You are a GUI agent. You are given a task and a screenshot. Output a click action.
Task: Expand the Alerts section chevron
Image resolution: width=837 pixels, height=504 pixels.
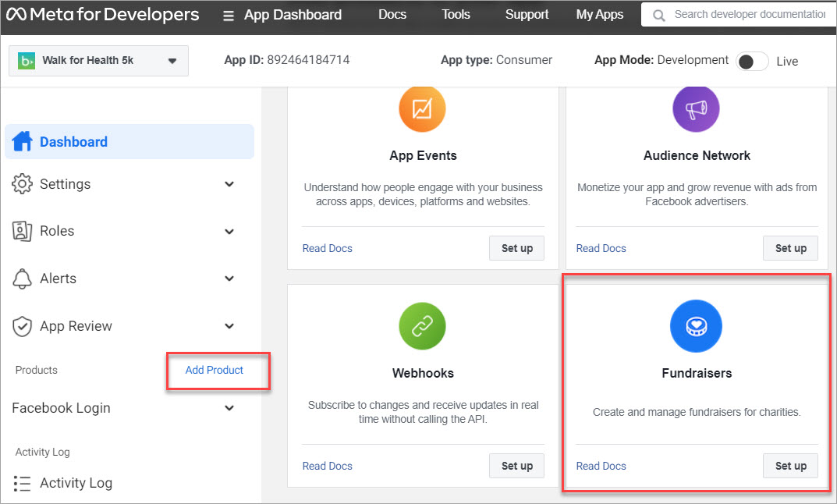point(229,279)
